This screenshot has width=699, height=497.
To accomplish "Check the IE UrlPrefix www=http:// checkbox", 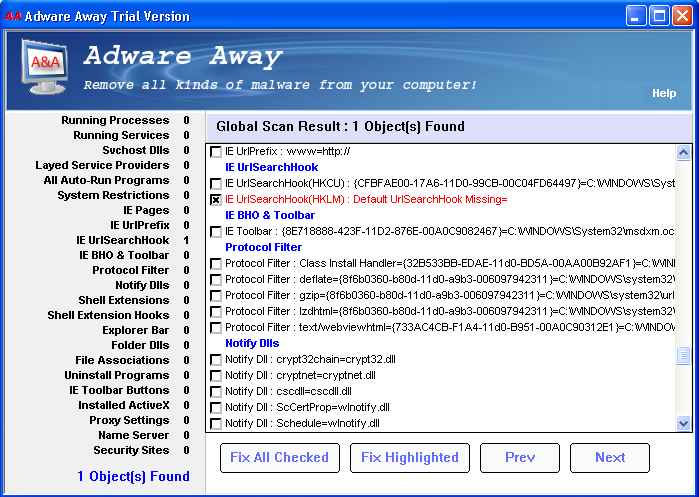I will click(216, 152).
